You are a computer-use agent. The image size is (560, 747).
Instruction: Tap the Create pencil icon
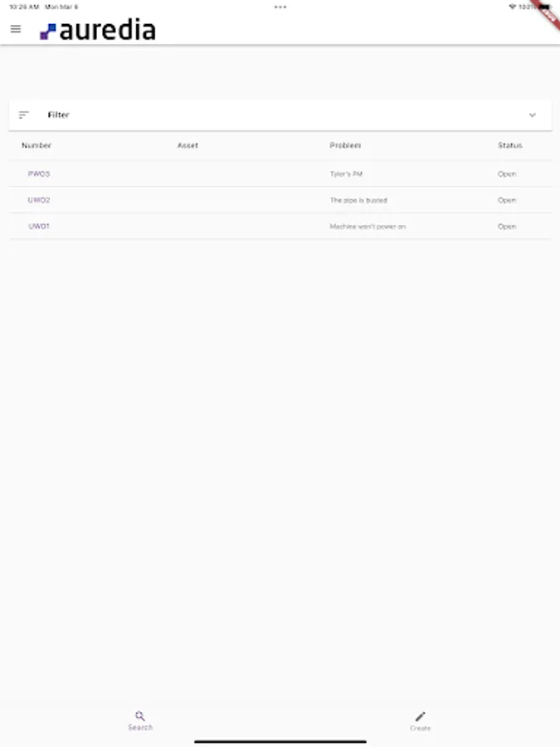421,716
